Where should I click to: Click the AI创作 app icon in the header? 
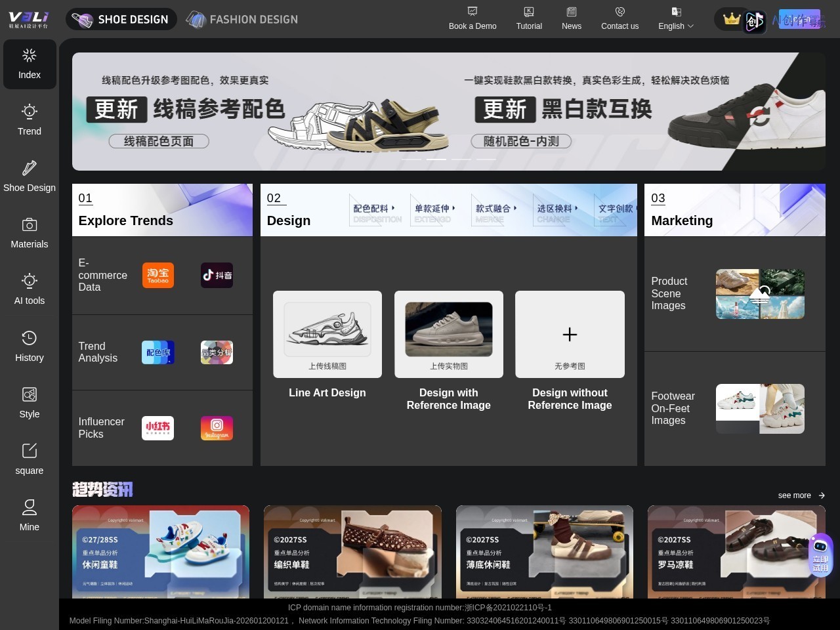(x=754, y=22)
